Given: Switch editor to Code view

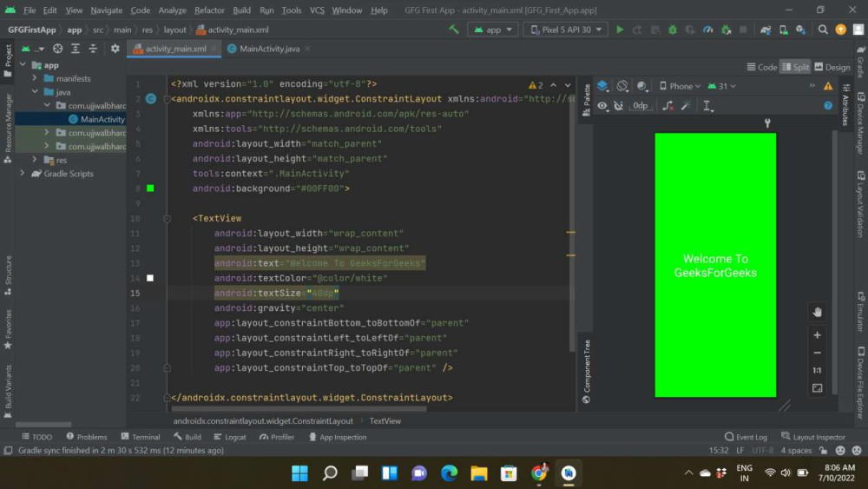Looking at the screenshot, I should [762, 67].
